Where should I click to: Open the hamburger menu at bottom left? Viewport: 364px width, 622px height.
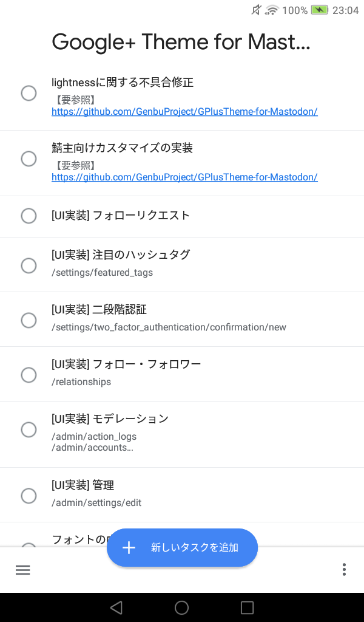pyautogui.click(x=23, y=570)
